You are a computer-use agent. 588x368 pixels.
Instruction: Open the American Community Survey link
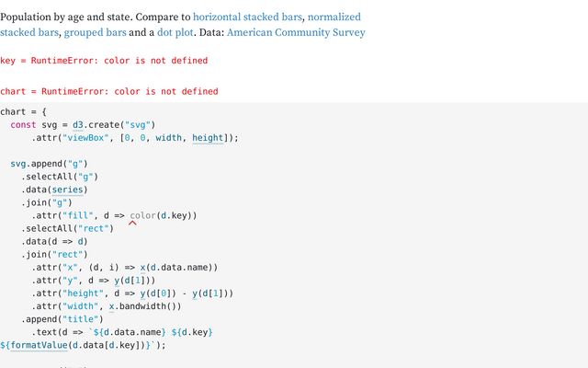[296, 32]
